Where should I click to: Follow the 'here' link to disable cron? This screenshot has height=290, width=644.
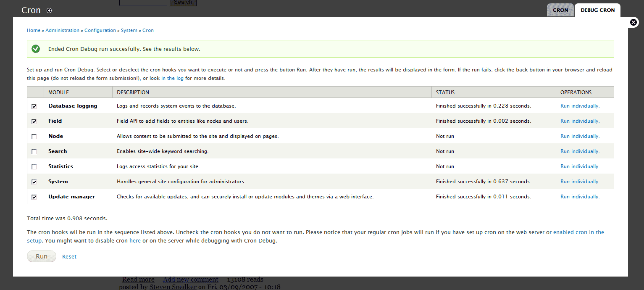pos(135,241)
